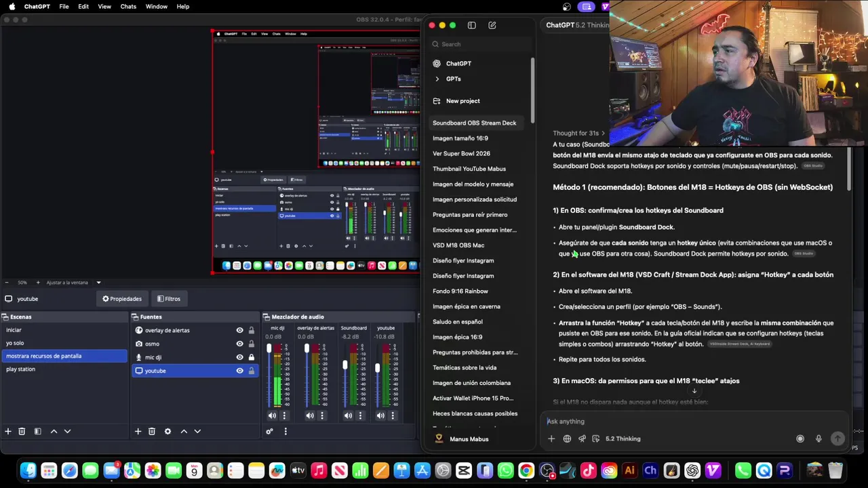Viewport: 868px width, 488px height.
Task: Open Google Chrome from the Dock
Action: (526, 470)
